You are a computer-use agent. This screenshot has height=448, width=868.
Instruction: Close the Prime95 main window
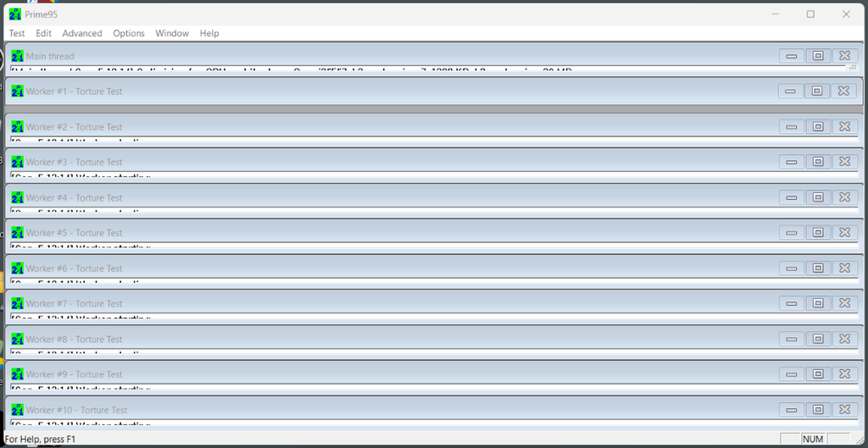pos(846,14)
